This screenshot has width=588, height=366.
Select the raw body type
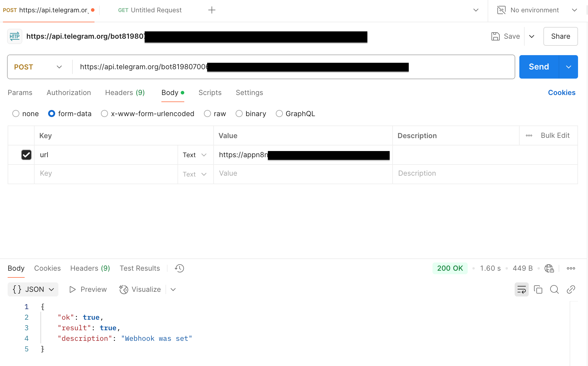(207, 113)
